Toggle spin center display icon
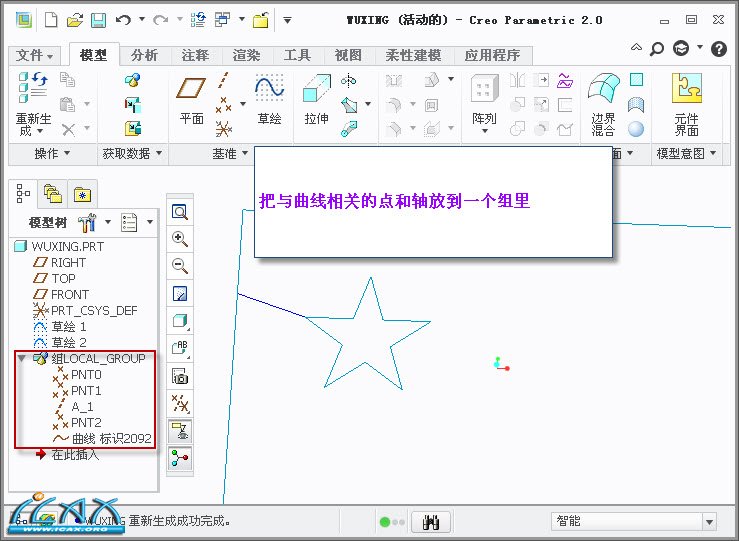Screen dimensions: 739x541 180,458
